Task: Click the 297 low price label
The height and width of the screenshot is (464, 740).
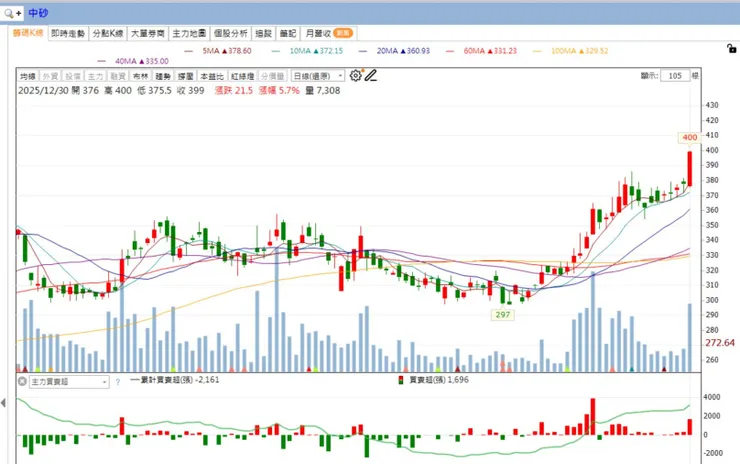Action: pos(503,314)
